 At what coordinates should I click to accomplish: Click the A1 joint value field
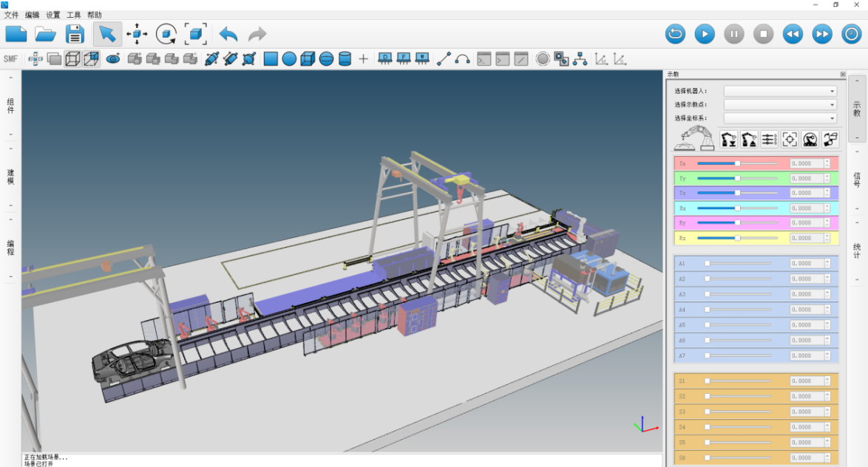point(806,264)
